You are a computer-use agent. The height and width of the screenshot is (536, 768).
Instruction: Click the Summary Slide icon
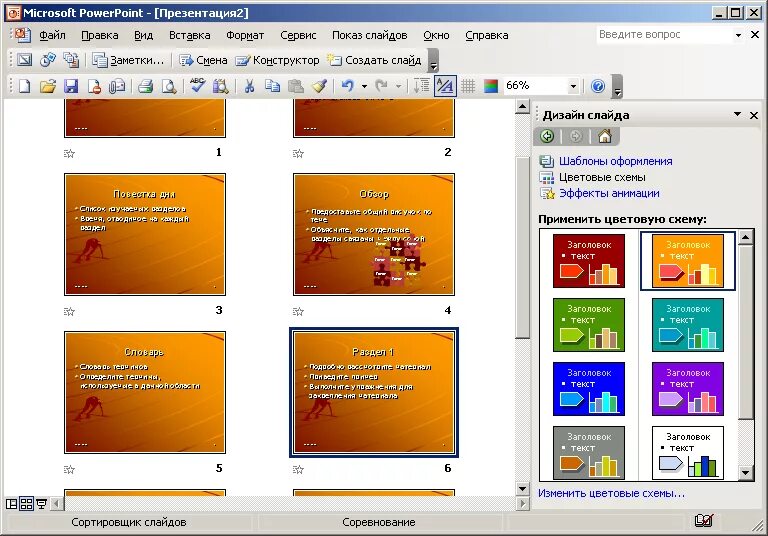pos(72,60)
